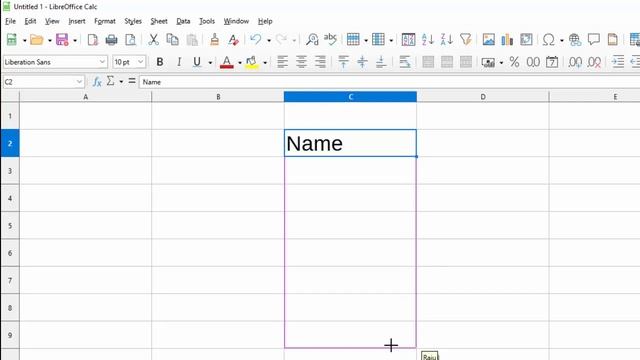Click the Open folder icon
The width and height of the screenshot is (640, 360).
(x=37, y=40)
